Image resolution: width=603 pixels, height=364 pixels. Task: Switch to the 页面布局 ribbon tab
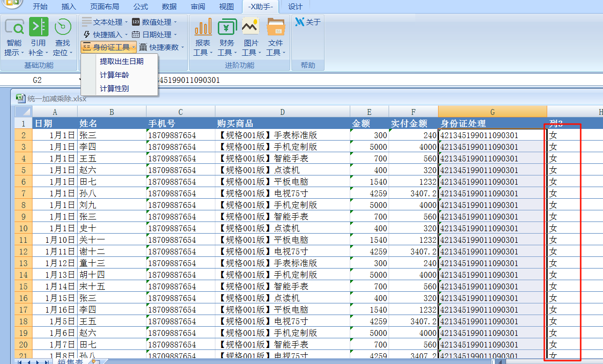[x=104, y=6]
